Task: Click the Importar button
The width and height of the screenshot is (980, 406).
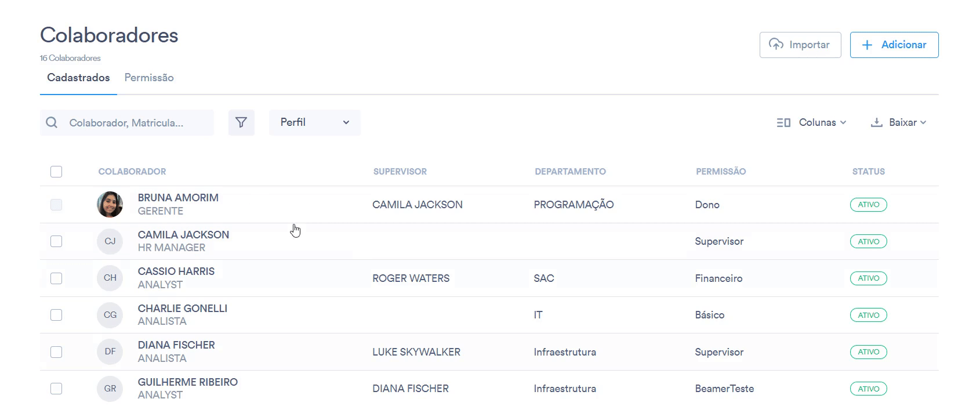Action: (x=800, y=45)
